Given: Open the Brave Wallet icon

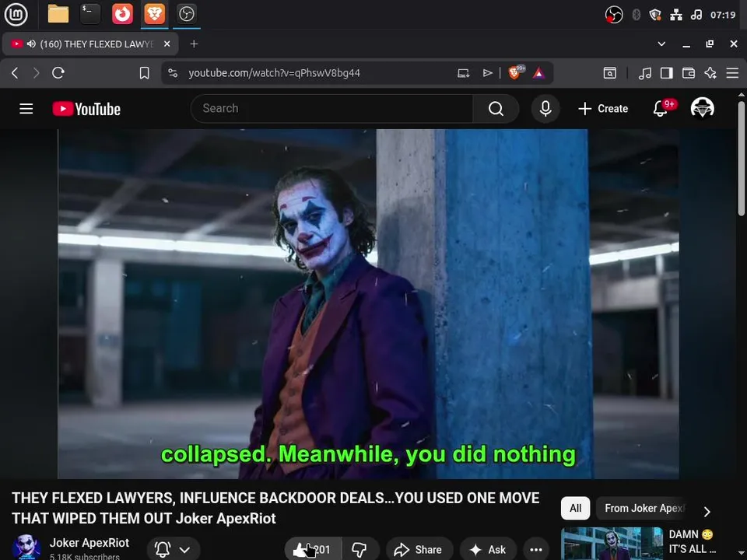Looking at the screenshot, I should pyautogui.click(x=689, y=73).
